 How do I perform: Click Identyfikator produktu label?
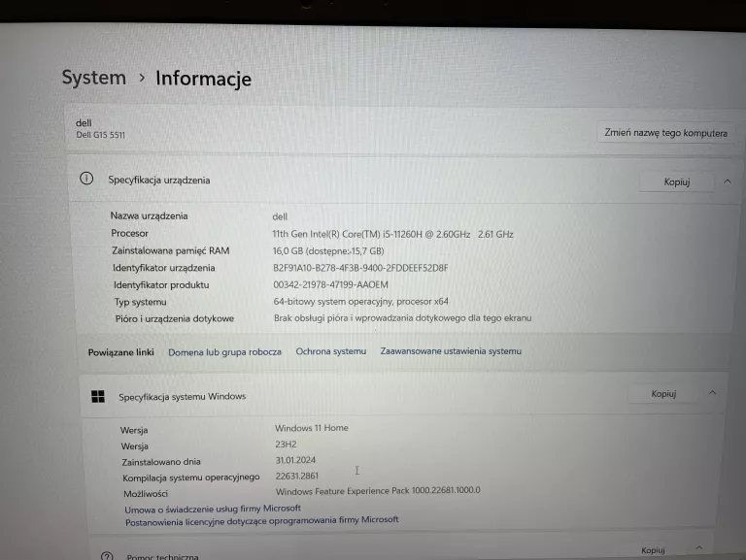click(x=161, y=284)
